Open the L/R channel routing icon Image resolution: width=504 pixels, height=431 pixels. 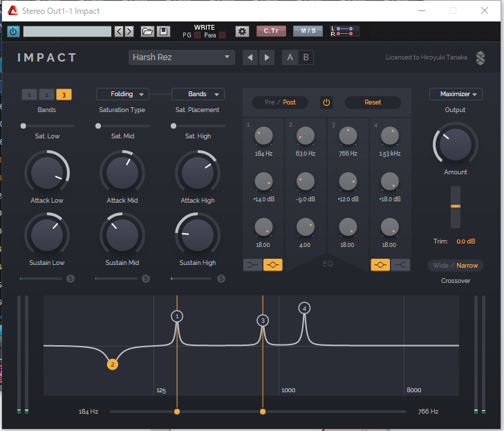coord(344,31)
